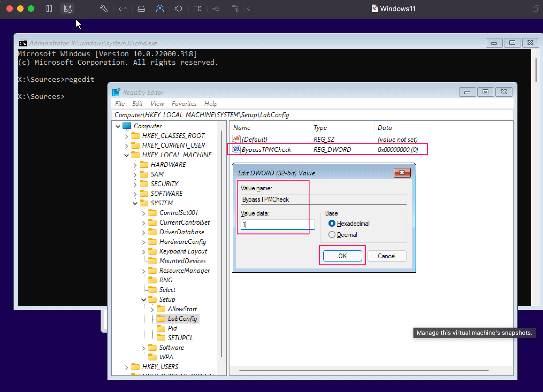Open the File menu in Registry Editor
The image size is (543, 392).
tap(120, 103)
